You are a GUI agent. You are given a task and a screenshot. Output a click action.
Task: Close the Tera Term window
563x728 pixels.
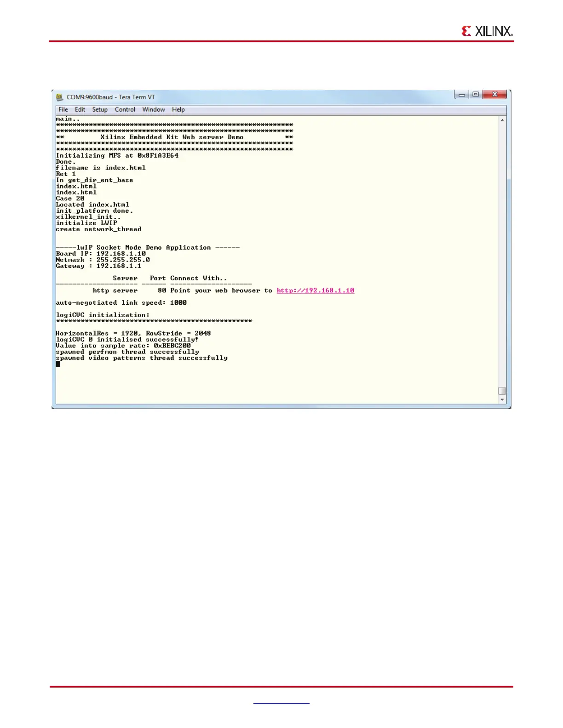tap(494, 95)
